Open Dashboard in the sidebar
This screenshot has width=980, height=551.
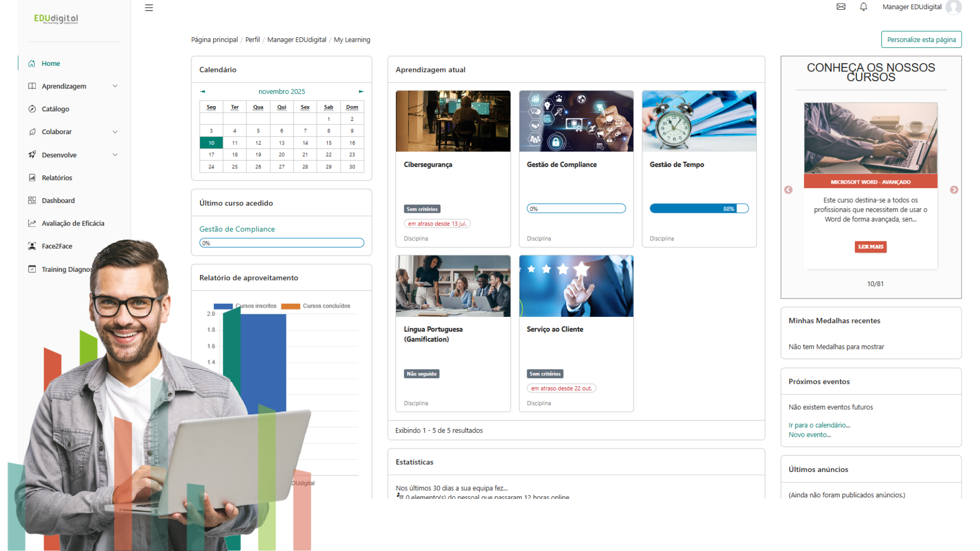coord(58,201)
